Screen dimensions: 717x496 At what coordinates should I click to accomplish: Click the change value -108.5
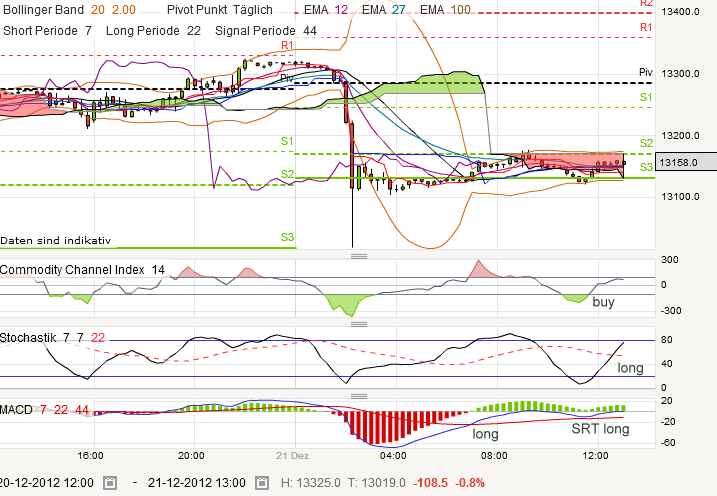(430, 483)
